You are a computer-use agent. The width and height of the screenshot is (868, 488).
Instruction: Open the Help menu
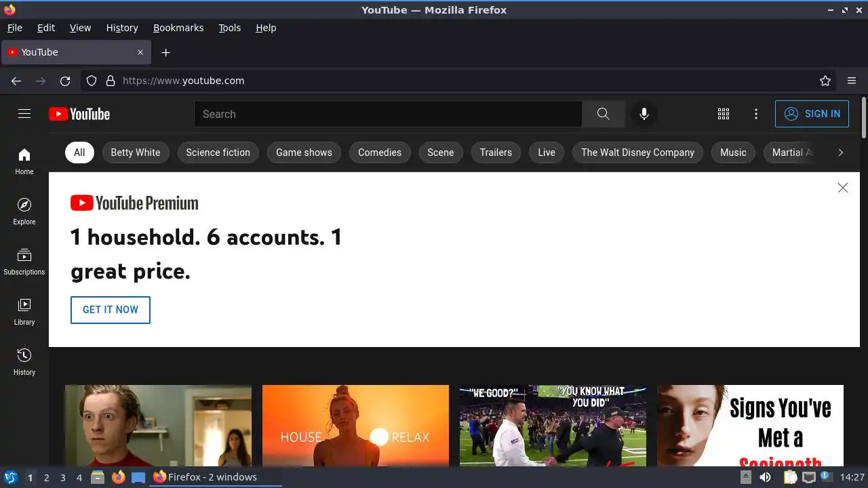(x=266, y=28)
